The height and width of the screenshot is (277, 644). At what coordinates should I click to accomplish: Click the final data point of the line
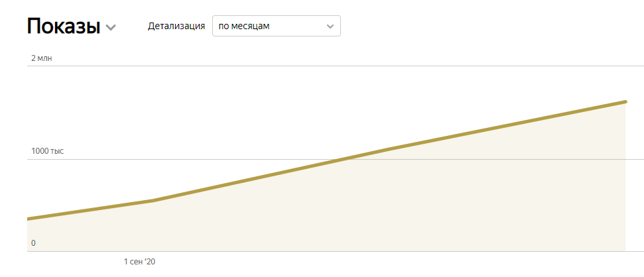click(x=625, y=101)
